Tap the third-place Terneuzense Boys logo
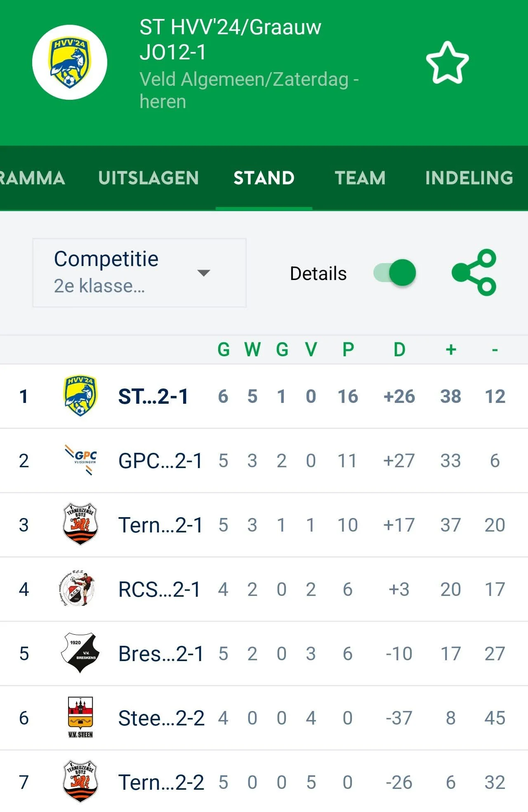 80,524
